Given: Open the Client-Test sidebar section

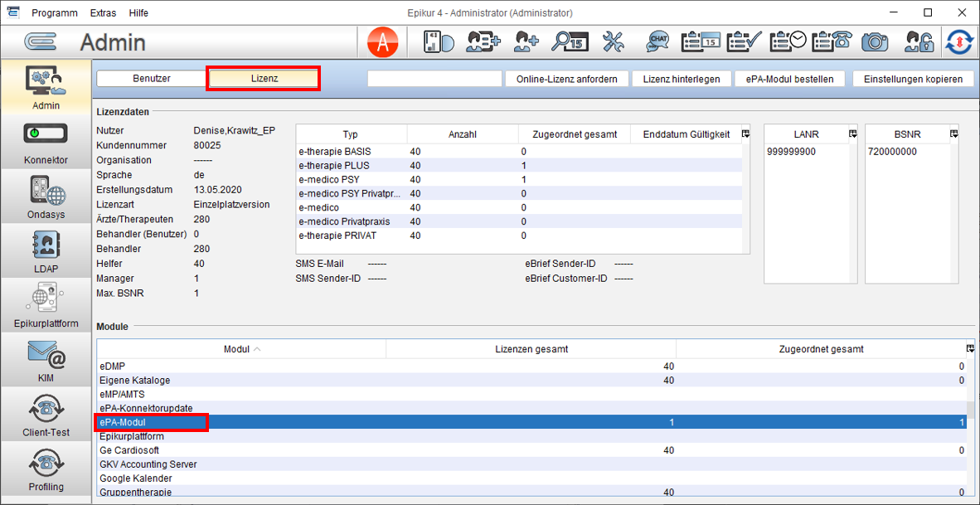Looking at the screenshot, I should [x=45, y=414].
